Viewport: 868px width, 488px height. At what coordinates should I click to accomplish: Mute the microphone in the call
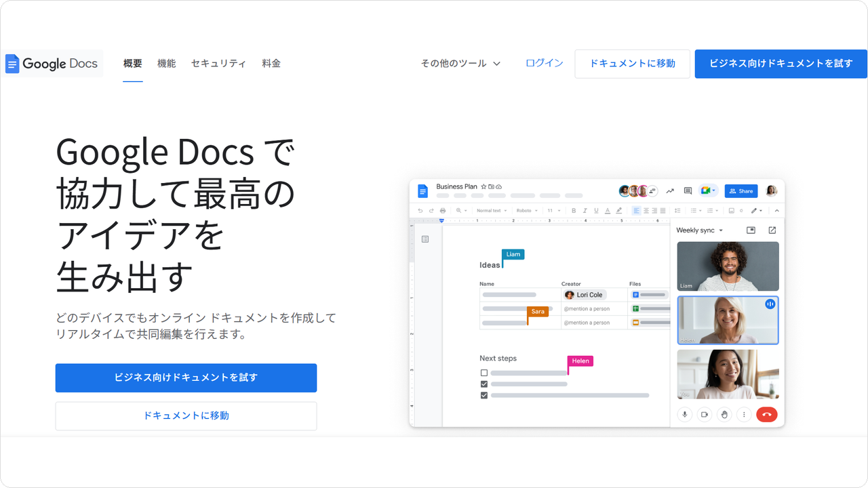click(x=685, y=414)
